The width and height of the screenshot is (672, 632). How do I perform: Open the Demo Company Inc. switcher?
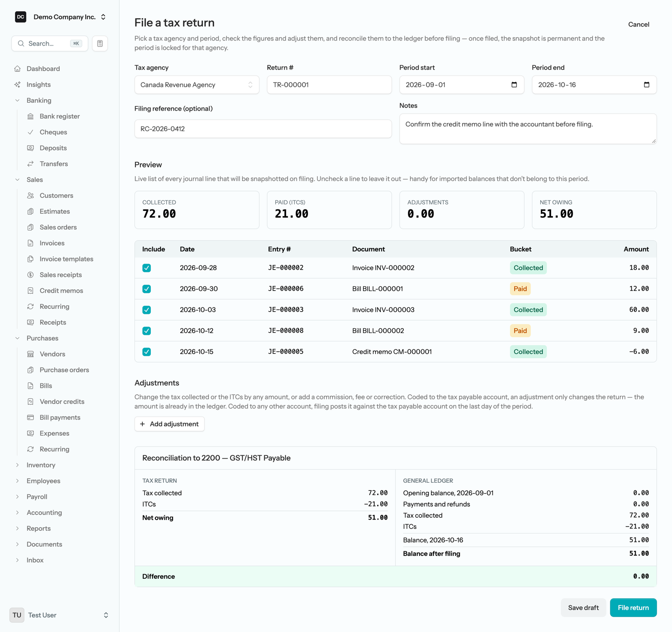point(60,17)
